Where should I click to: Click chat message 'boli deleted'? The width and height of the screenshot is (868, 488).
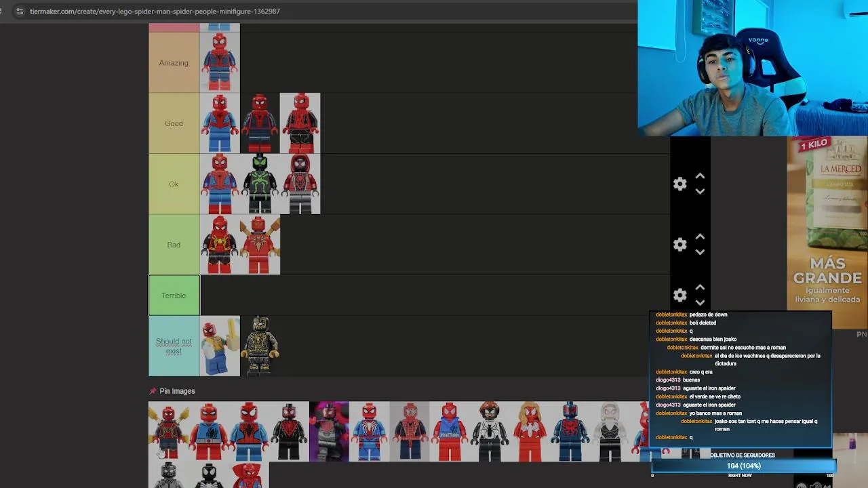(x=703, y=323)
